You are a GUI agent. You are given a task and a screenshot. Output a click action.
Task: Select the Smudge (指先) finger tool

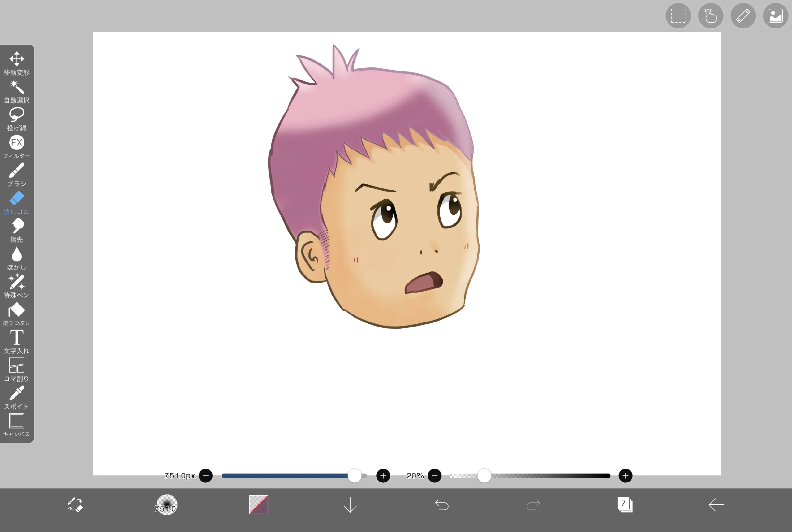(x=16, y=230)
